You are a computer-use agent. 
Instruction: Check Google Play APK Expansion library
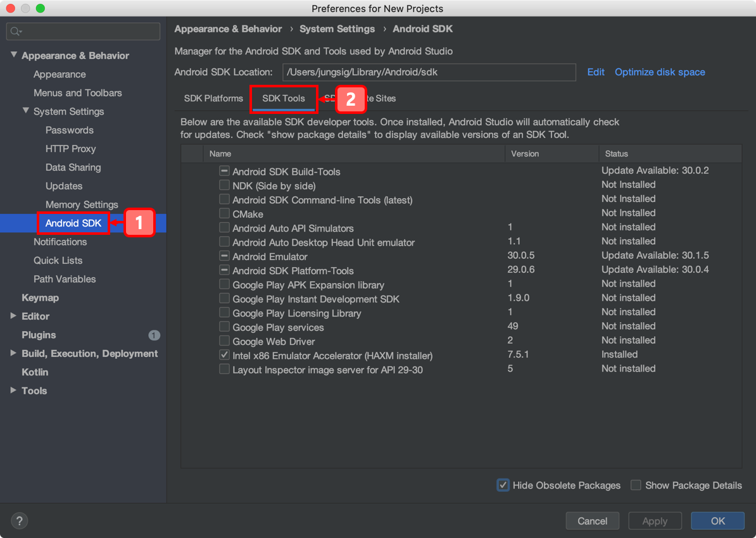pyautogui.click(x=224, y=284)
